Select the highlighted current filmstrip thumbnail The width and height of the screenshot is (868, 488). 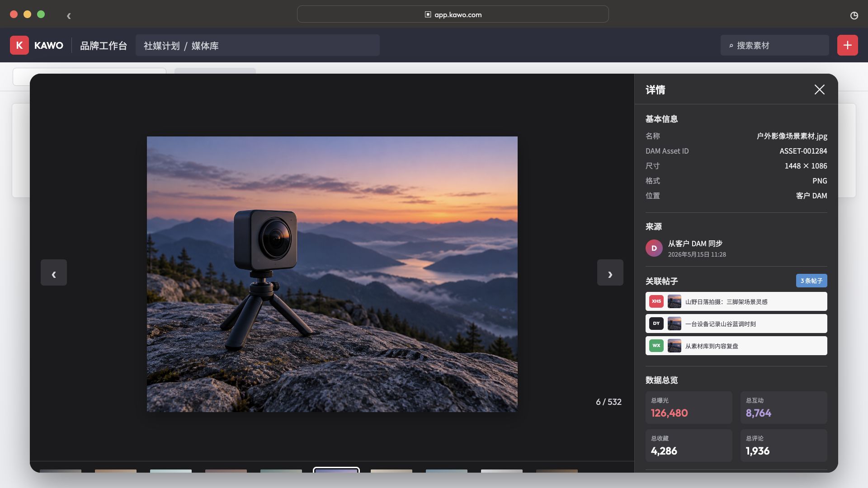tap(336, 470)
